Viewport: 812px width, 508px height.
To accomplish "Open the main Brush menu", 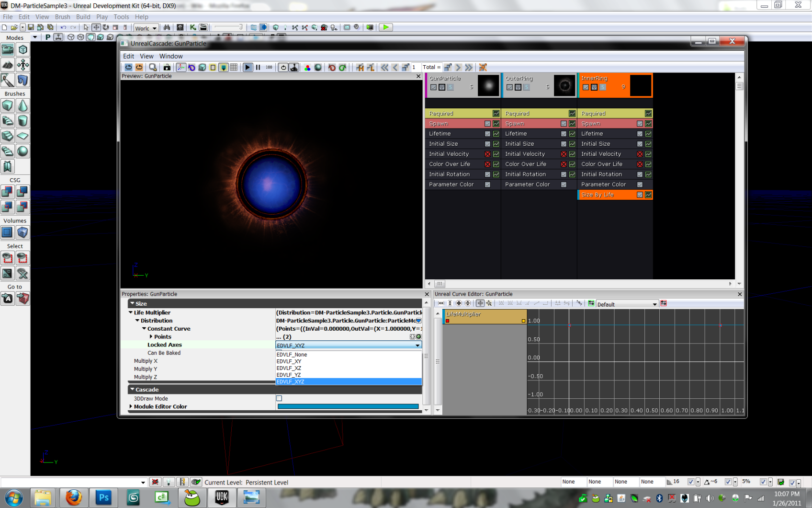I will click(63, 17).
